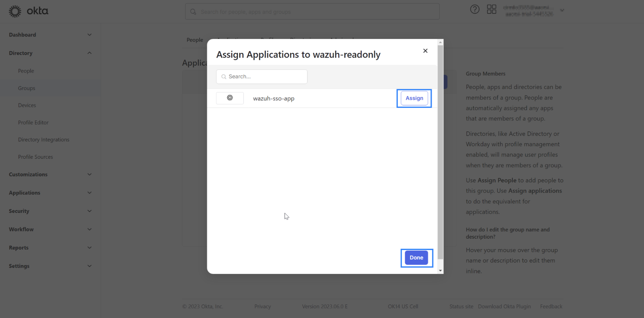
Task: Assign the wazuh-sso-app application
Action: tap(414, 98)
